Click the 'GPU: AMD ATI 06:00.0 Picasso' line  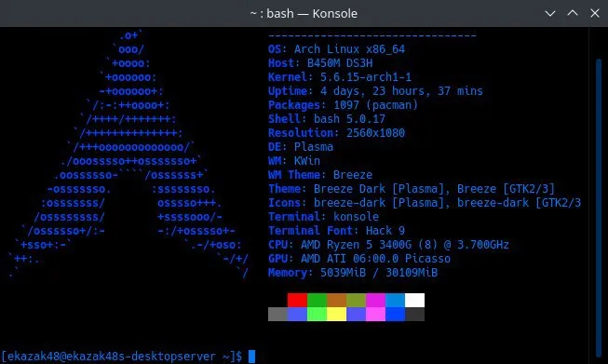[359, 259]
